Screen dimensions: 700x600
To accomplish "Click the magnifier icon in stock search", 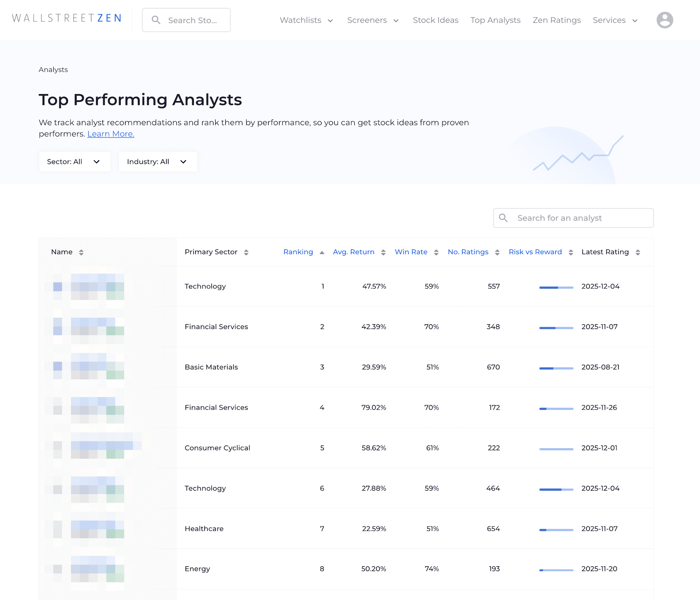I will (x=156, y=20).
